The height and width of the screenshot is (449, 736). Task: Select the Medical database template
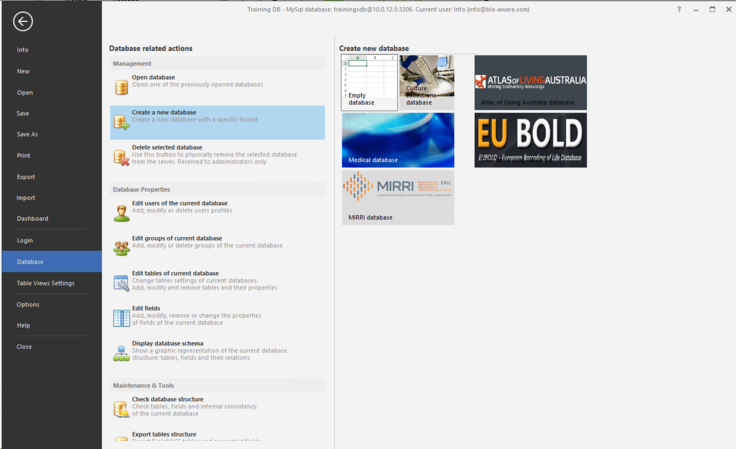tap(398, 140)
